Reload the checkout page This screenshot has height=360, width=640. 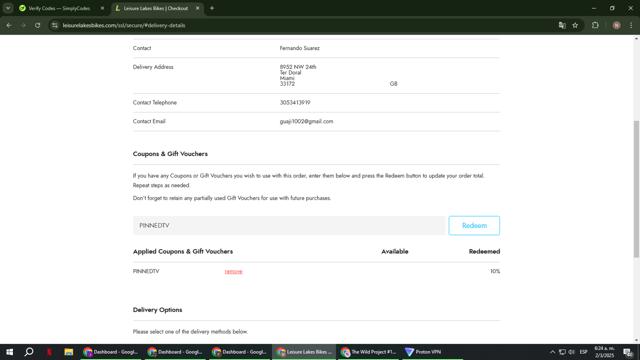point(37,25)
